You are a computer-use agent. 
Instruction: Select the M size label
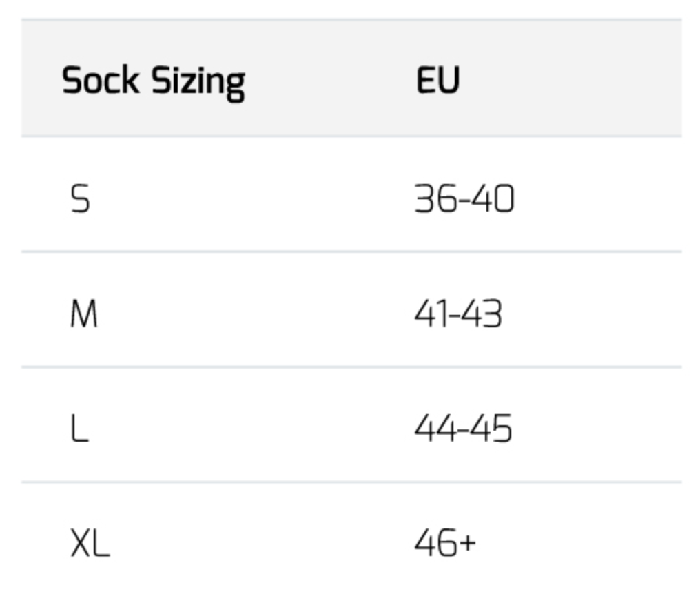click(x=83, y=315)
